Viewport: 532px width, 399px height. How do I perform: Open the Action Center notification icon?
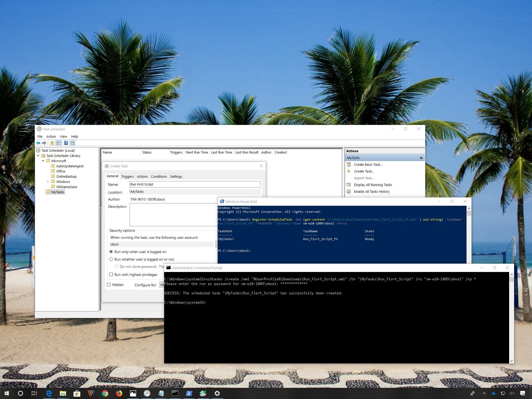coord(523,393)
